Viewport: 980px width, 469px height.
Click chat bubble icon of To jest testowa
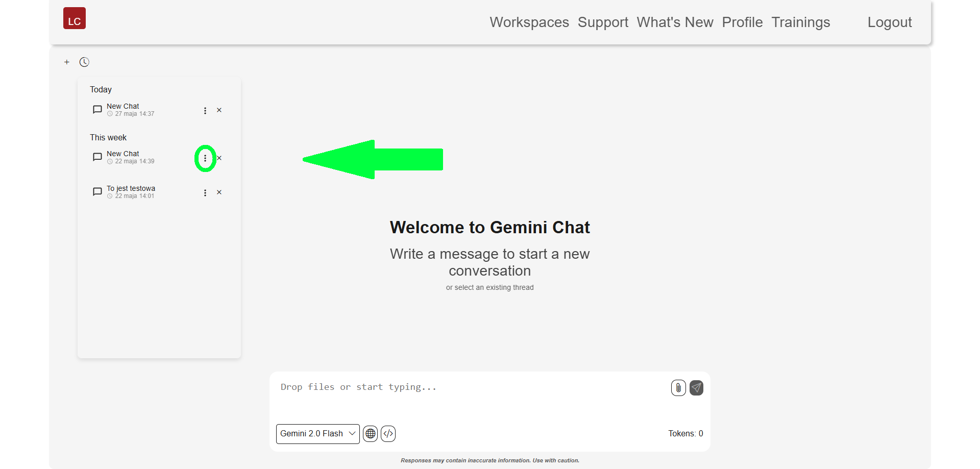click(97, 192)
